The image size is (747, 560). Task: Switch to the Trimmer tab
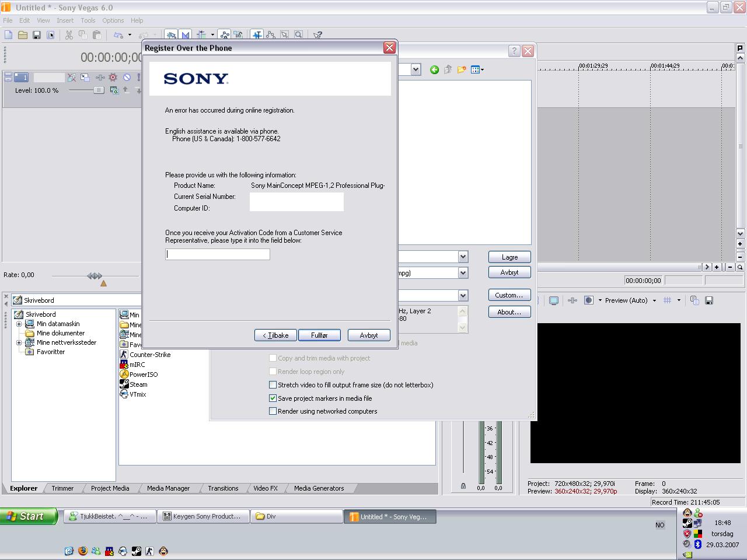62,488
